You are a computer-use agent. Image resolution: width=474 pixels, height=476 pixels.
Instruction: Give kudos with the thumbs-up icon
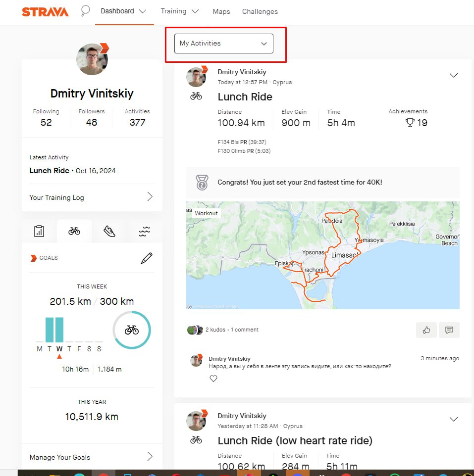[x=426, y=330]
